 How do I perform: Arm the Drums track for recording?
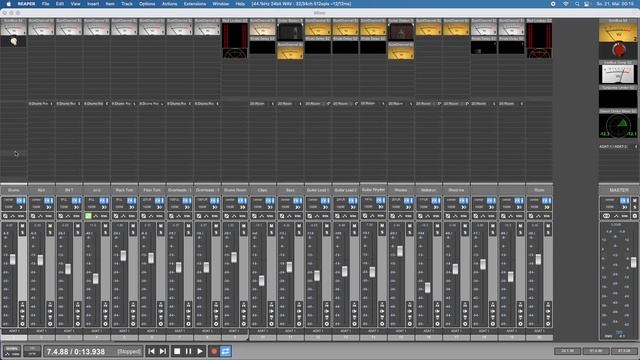click(x=22, y=324)
